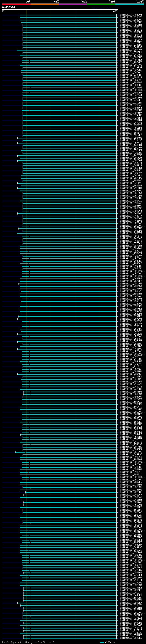Open hit UniRef100_Q1AP39
This screenshot has width=146, height=644.
[131, 67]
